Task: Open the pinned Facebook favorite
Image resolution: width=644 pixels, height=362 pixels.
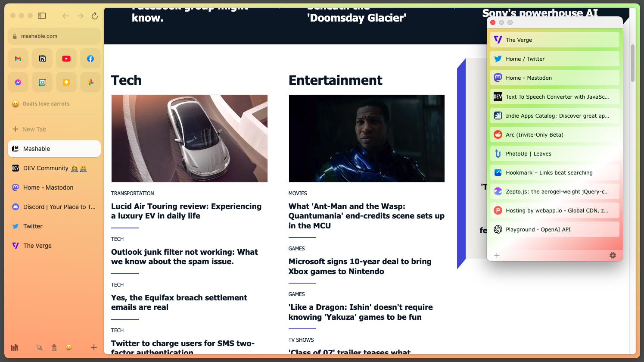Action: coord(90,59)
